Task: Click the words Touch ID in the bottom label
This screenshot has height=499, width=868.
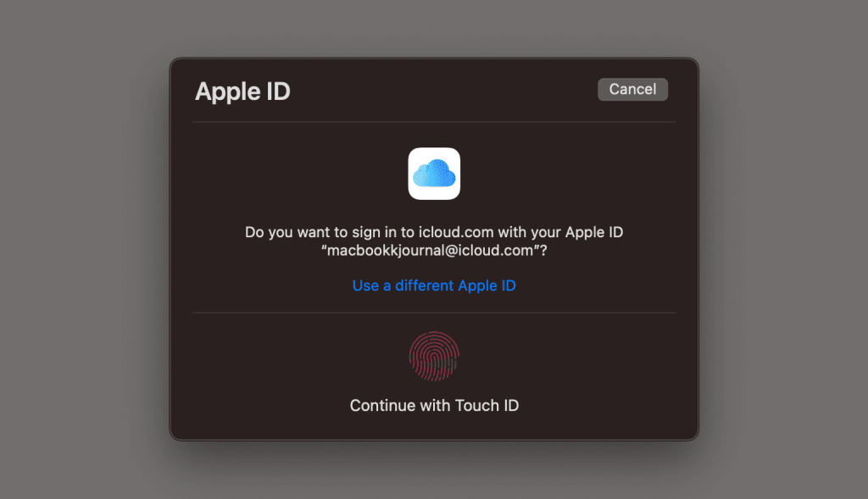Action: pyautogui.click(x=487, y=406)
